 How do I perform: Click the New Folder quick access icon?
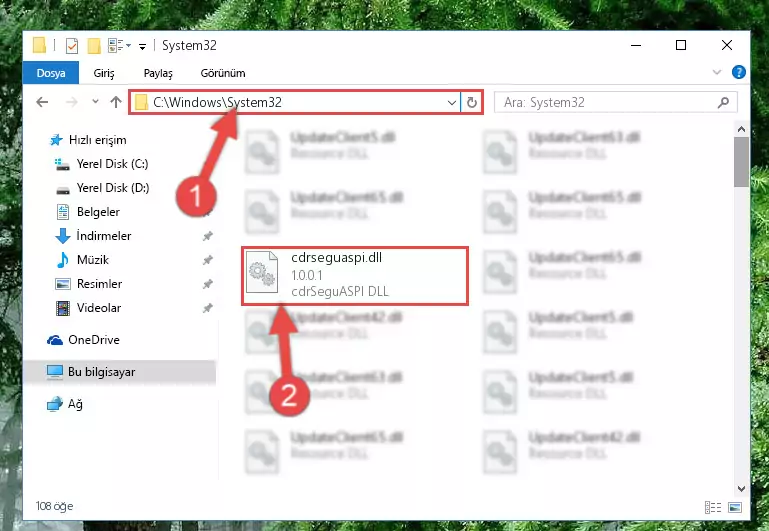(x=94, y=46)
